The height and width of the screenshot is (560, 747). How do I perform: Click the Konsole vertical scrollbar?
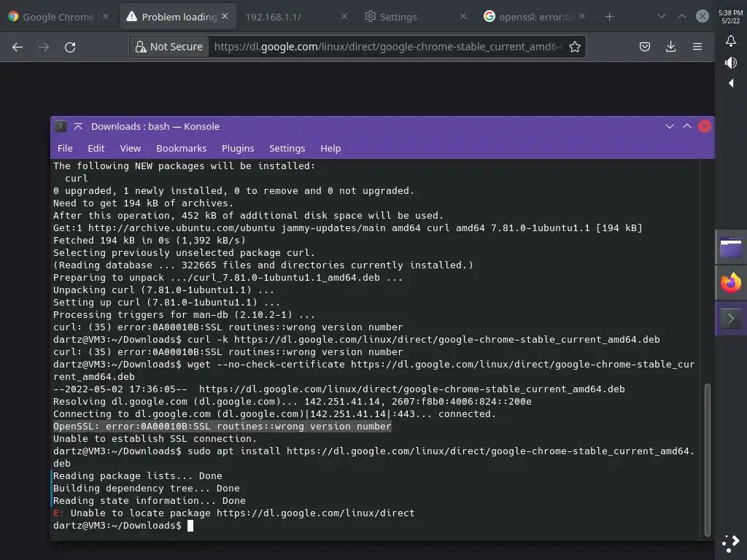[708, 459]
